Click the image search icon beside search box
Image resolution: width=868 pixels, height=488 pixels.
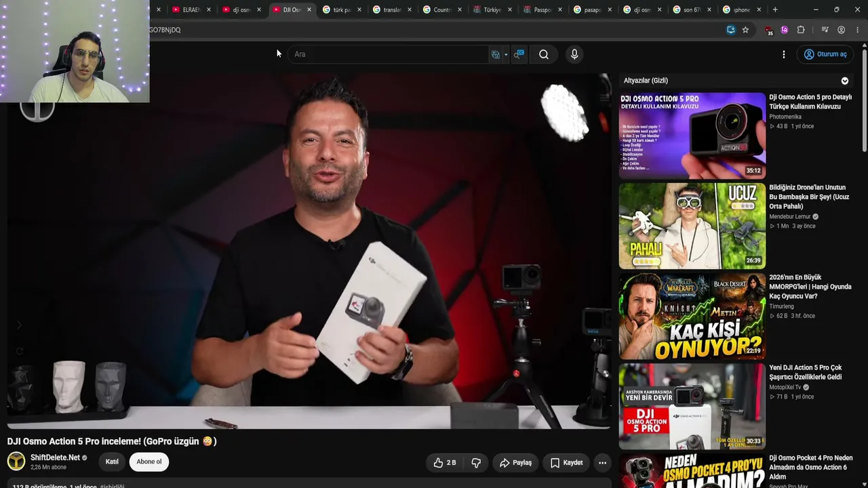click(519, 54)
